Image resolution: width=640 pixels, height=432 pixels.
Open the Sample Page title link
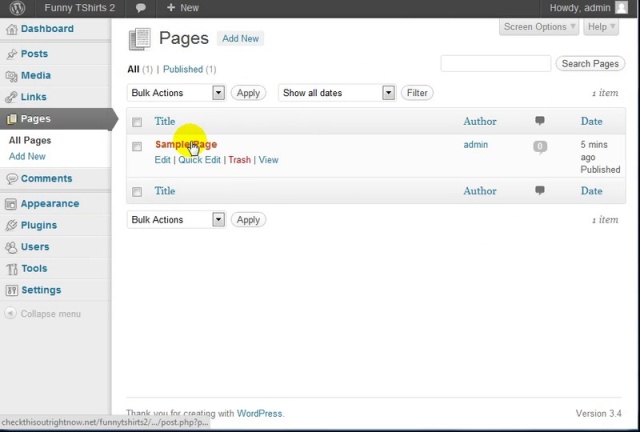(186, 145)
